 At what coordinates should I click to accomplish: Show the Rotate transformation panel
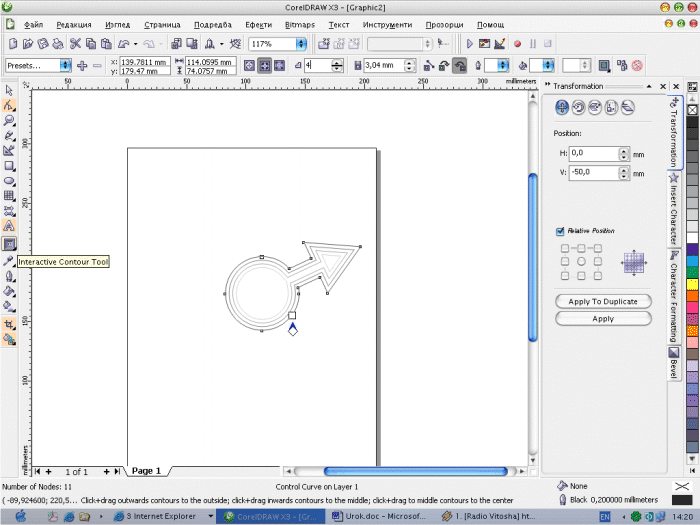[578, 107]
